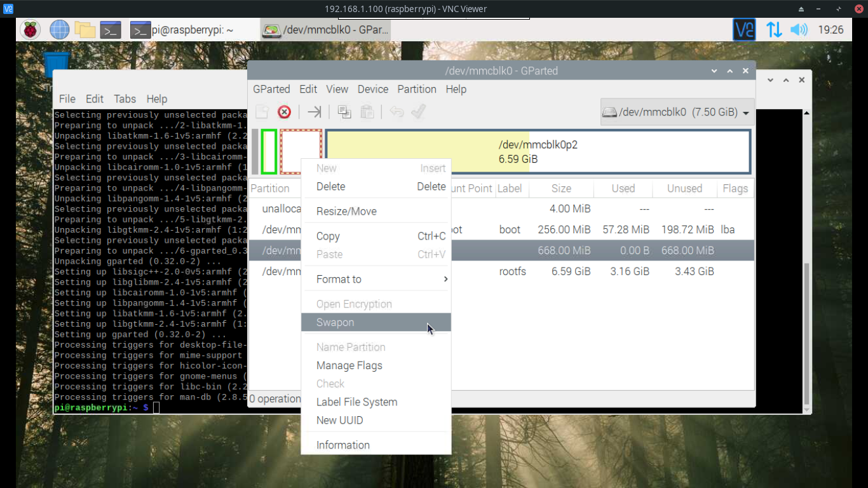Click the Resize/Move toolbar icon
Image resolution: width=868 pixels, height=488 pixels.
(x=314, y=112)
